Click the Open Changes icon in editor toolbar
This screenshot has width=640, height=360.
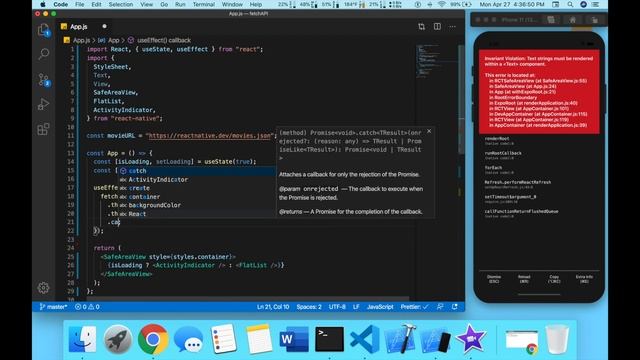point(421,27)
